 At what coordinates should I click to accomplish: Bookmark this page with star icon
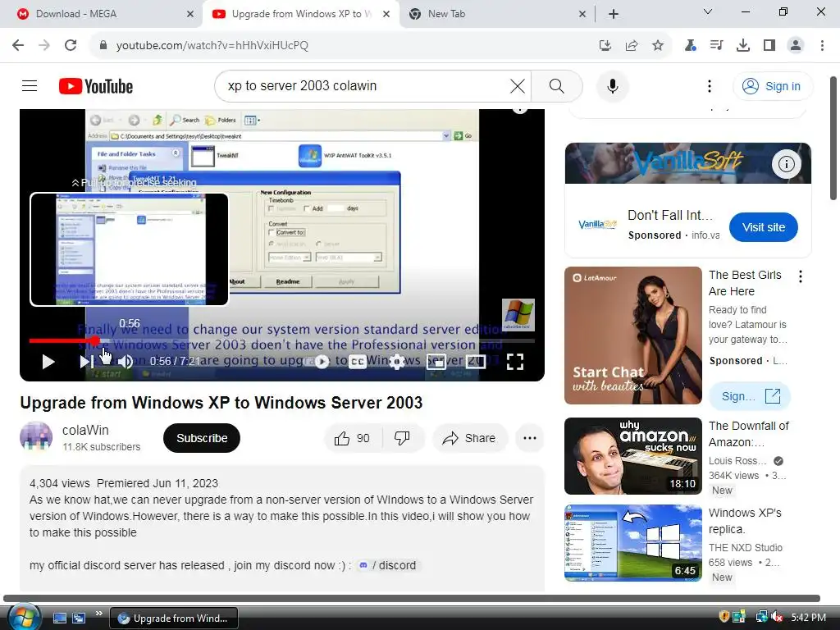658,46
